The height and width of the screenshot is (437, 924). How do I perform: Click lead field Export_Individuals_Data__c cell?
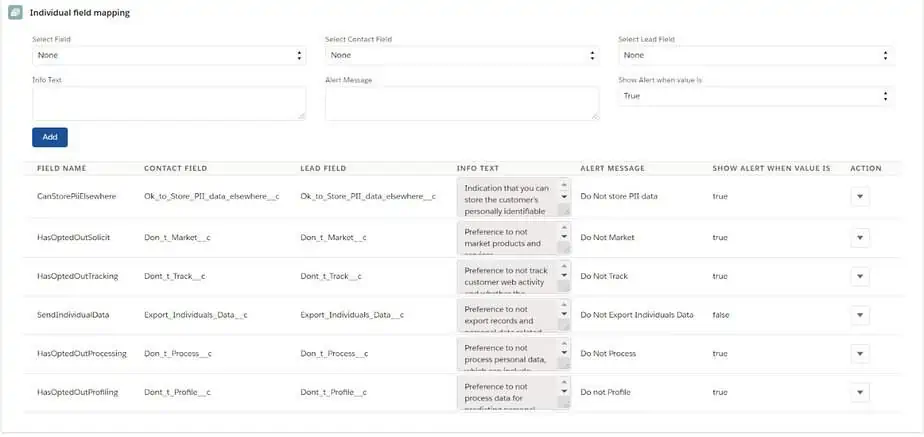[x=352, y=315]
